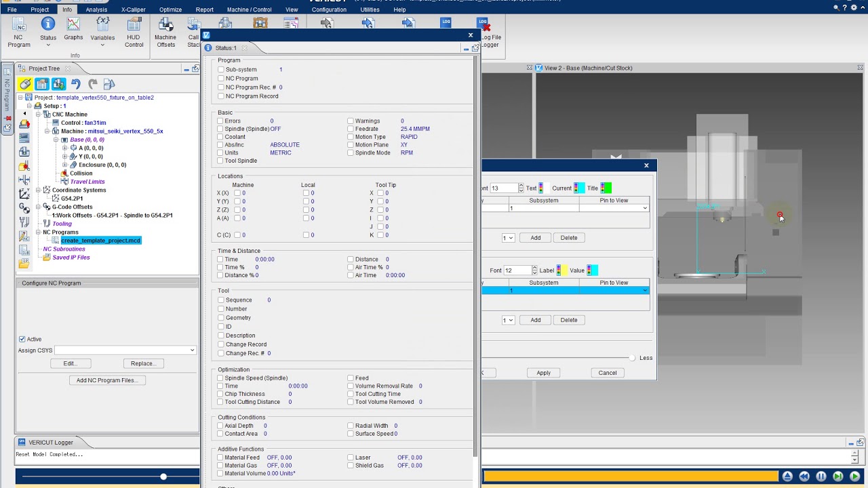This screenshot has height=488, width=868.
Task: Click the Edit... button
Action: point(70,363)
